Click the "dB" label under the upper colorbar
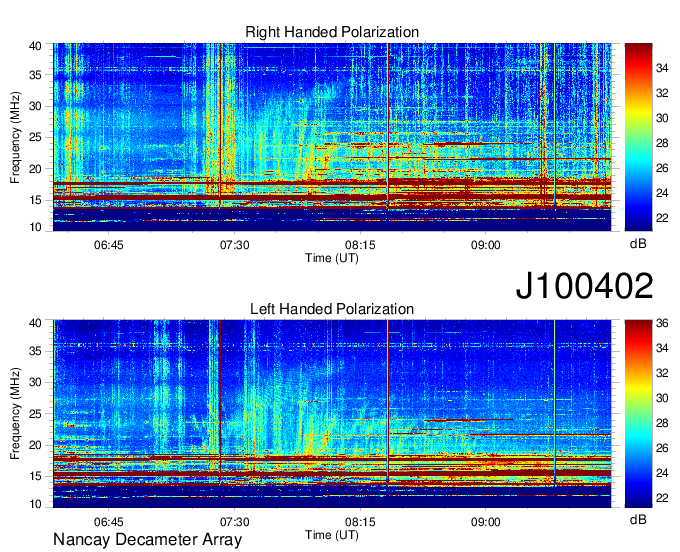Screen dimensions: 680x552 (638, 244)
